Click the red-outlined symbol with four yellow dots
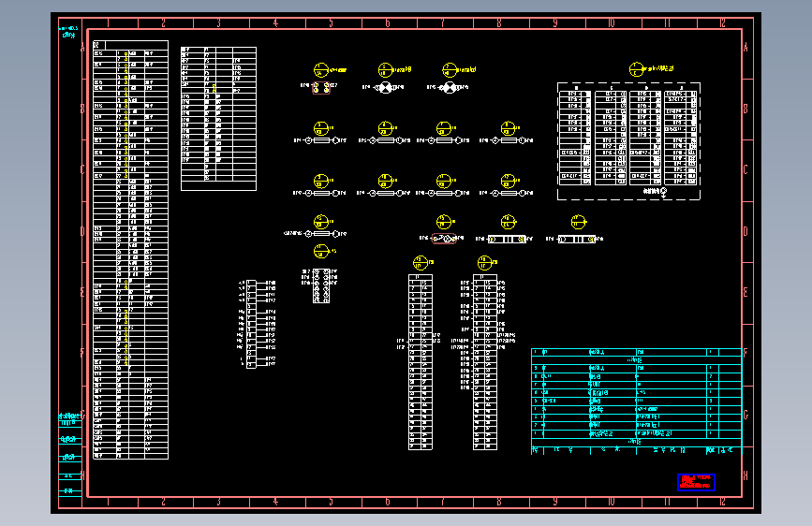Viewport: 812px width, 526px height. coord(321,88)
